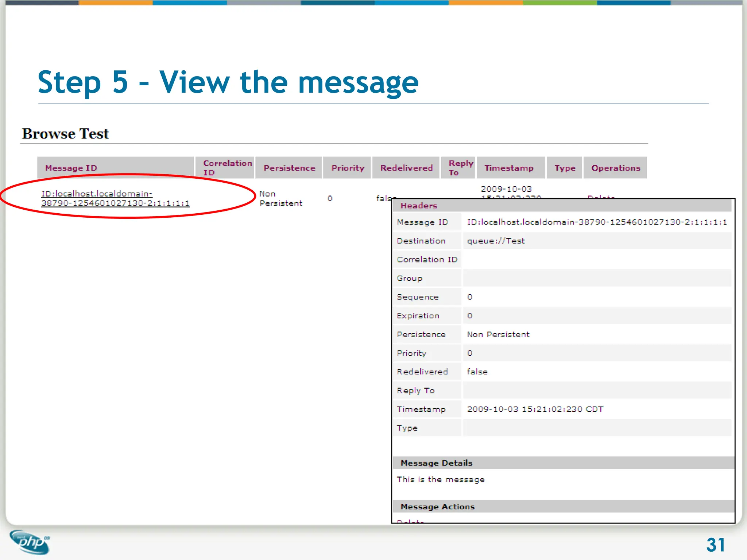
Task: Click the Headers section title
Action: coord(419,206)
